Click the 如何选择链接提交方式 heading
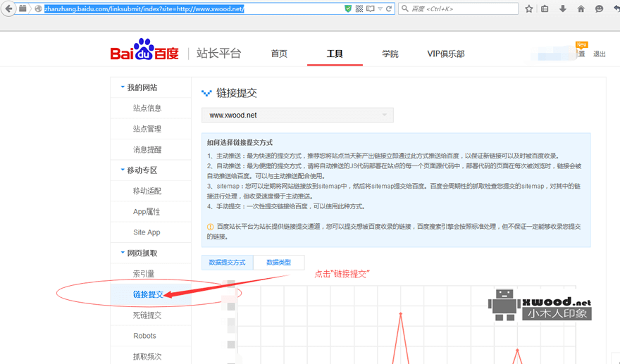 240,143
